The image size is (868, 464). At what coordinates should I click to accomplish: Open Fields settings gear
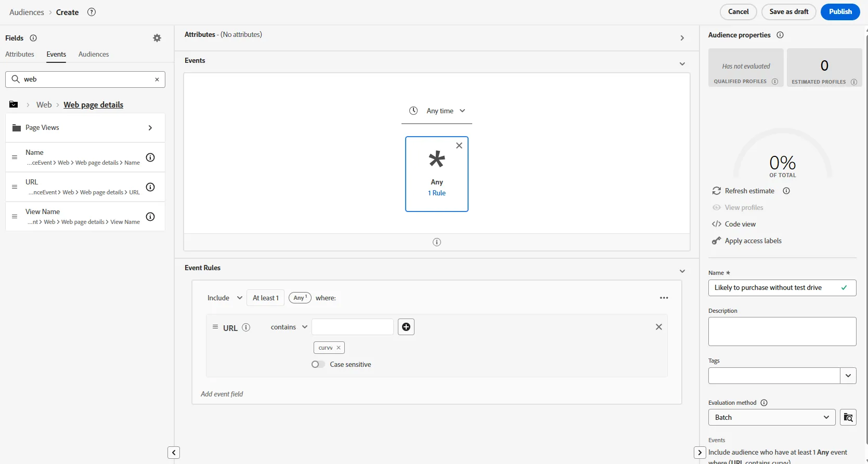(x=157, y=38)
